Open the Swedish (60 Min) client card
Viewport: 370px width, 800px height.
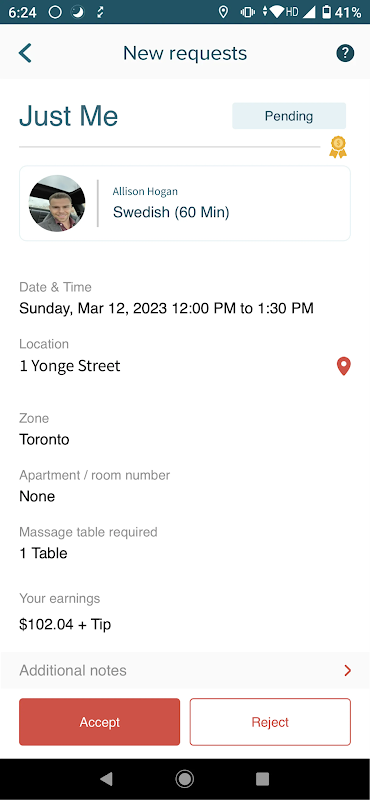pyautogui.click(x=185, y=203)
